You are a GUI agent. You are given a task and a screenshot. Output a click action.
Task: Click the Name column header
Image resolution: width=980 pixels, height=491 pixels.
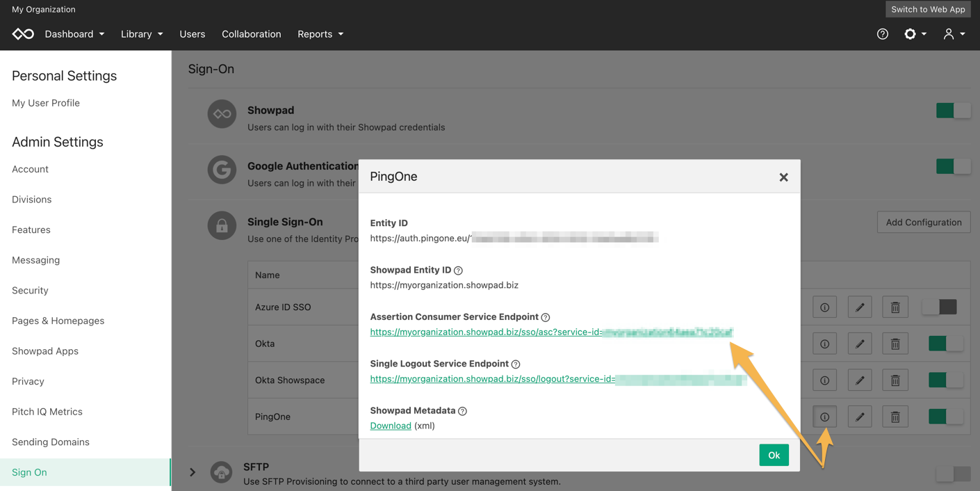point(268,275)
